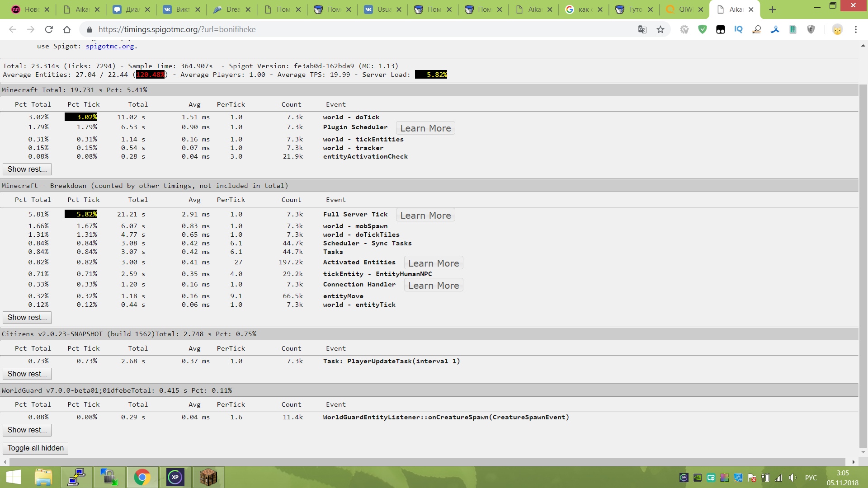Click the 'world - doTick' event row
The image size is (868, 488).
pyautogui.click(x=351, y=117)
